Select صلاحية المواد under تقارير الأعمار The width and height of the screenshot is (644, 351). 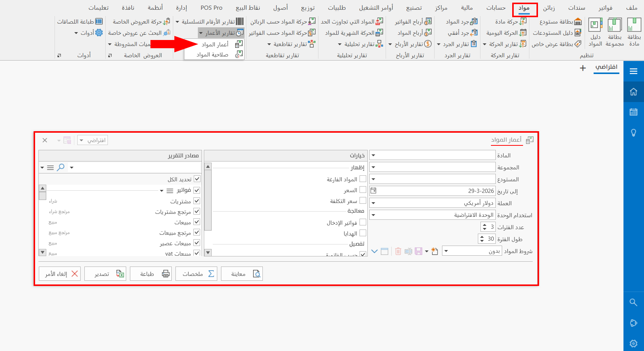click(212, 55)
